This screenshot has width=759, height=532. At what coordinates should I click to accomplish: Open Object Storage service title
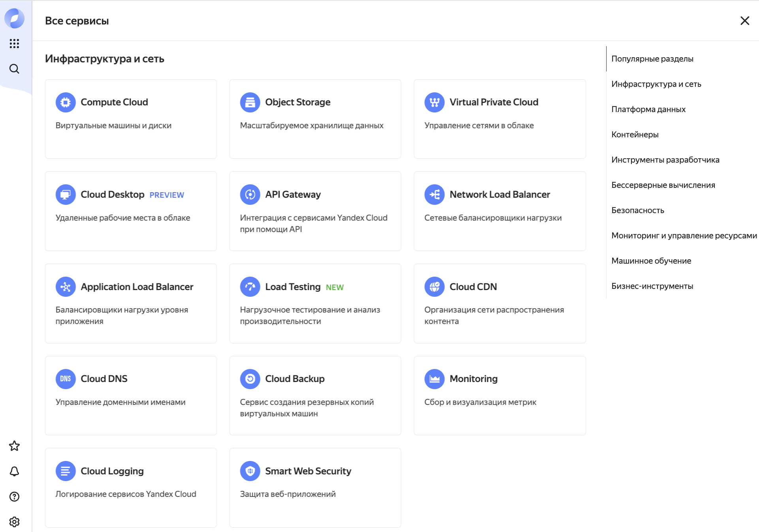298,102
